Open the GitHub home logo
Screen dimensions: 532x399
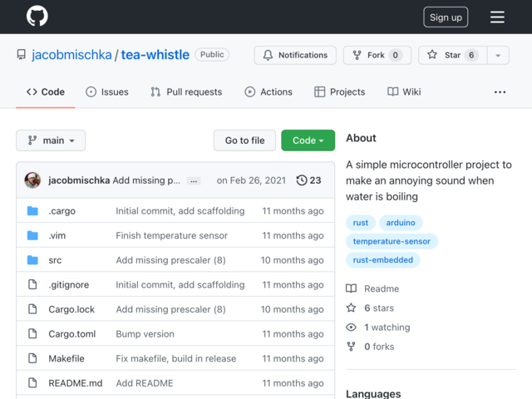(37, 16)
